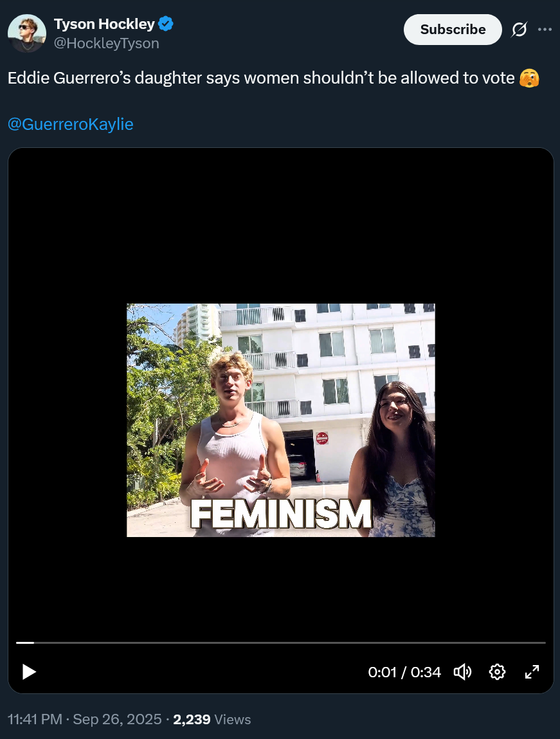This screenshot has height=739, width=560.
Task: Open the 11:41 PM timestamp link
Action: click(x=35, y=719)
